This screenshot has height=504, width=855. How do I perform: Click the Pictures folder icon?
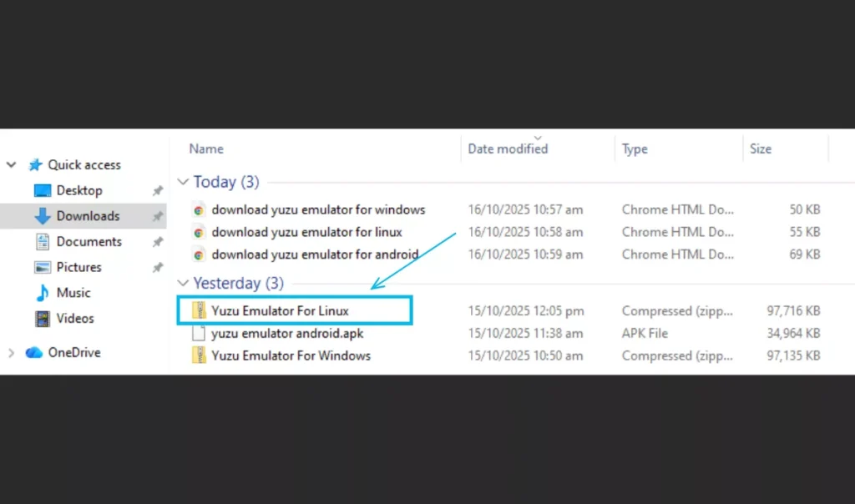click(x=43, y=268)
